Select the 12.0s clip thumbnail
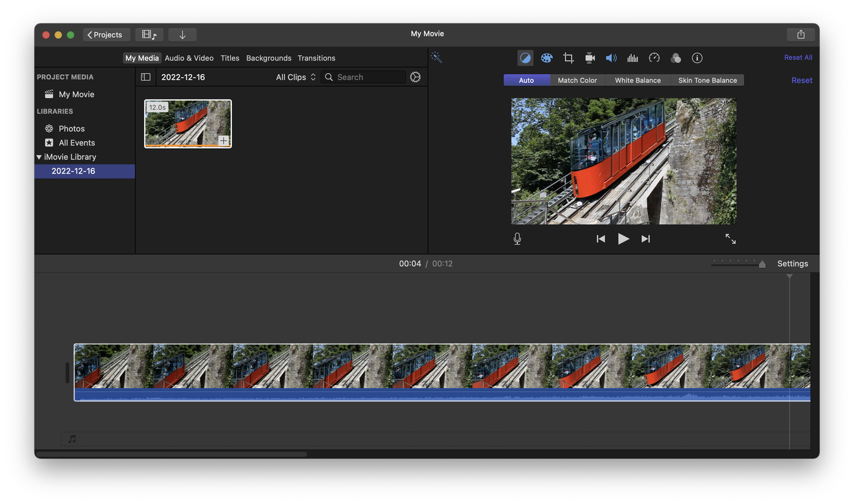The height and width of the screenshot is (504, 854). pyautogui.click(x=188, y=124)
